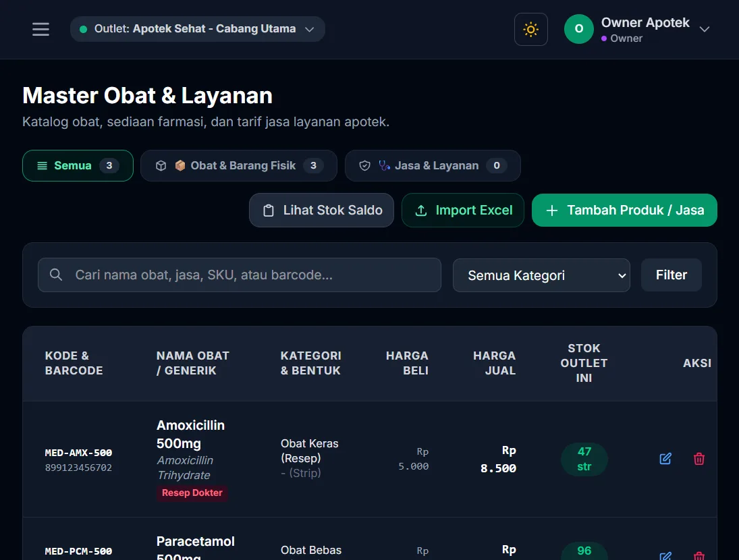Click Import Excel button

463,210
